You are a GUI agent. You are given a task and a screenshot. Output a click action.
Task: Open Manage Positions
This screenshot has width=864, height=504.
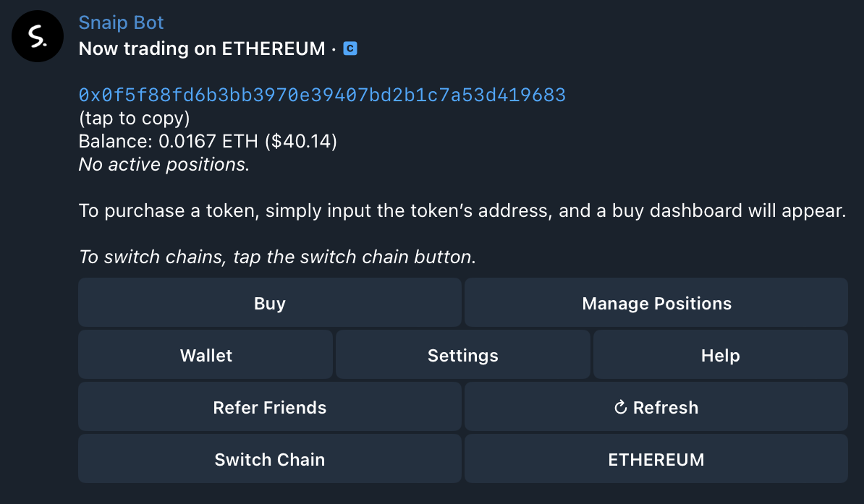point(656,303)
